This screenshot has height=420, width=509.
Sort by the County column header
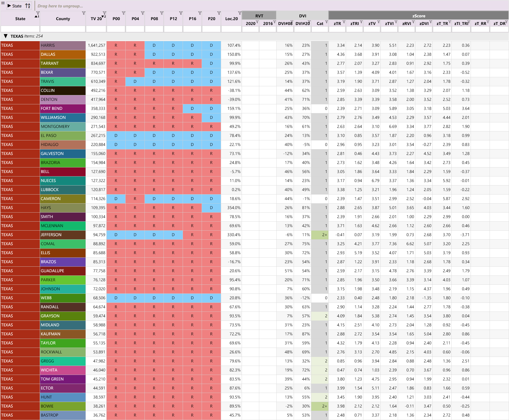pyautogui.click(x=63, y=19)
